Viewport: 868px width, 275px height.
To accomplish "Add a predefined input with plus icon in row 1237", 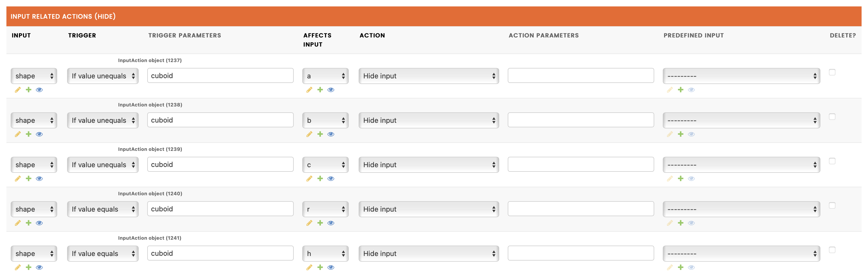I will pos(681,90).
